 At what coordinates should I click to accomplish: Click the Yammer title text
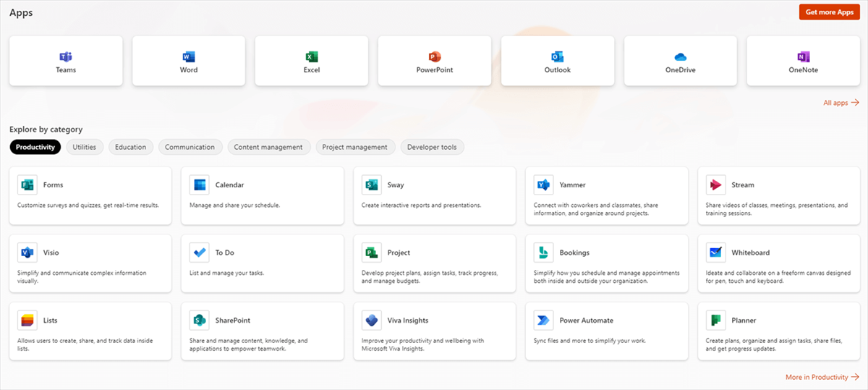pyautogui.click(x=573, y=185)
